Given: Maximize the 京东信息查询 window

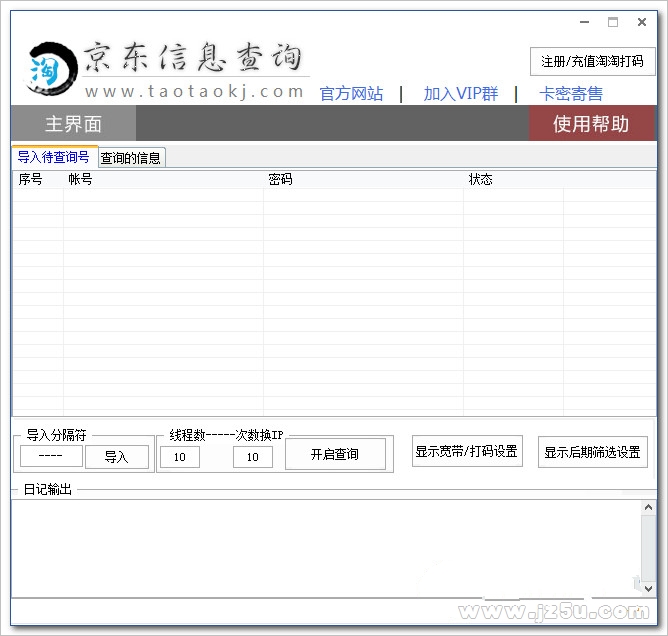Looking at the screenshot, I should [613, 22].
